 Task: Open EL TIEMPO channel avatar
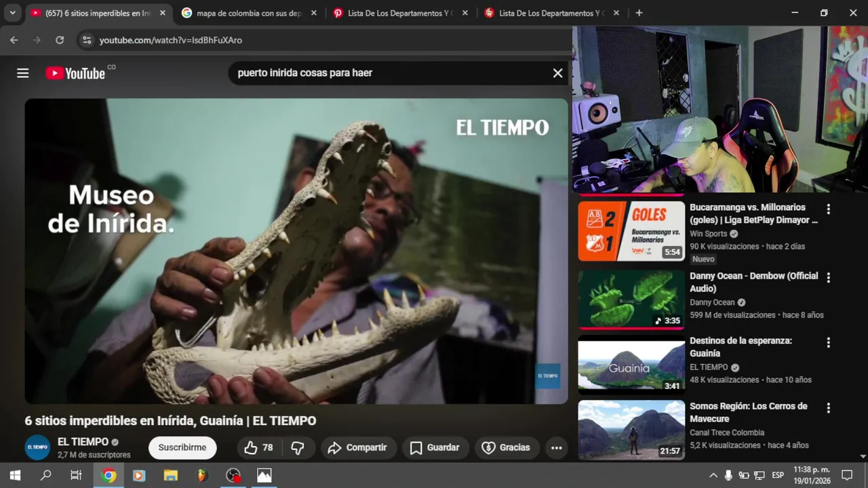point(37,447)
